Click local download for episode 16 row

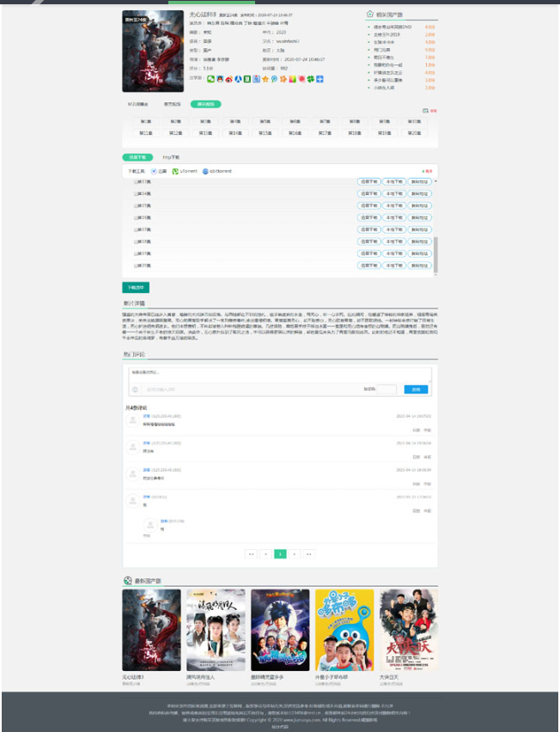click(394, 218)
